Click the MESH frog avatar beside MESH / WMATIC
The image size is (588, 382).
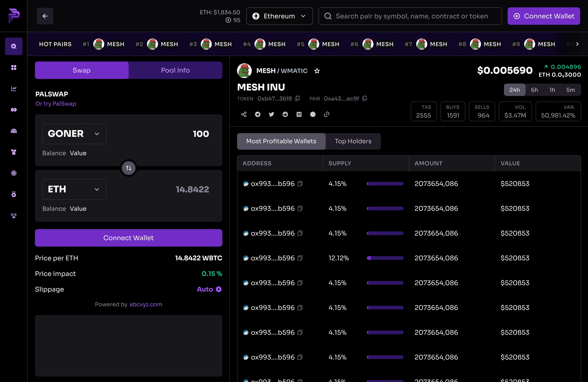click(244, 71)
